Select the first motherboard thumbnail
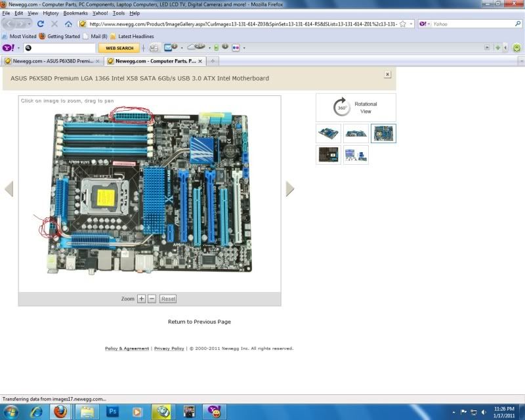 (x=329, y=133)
